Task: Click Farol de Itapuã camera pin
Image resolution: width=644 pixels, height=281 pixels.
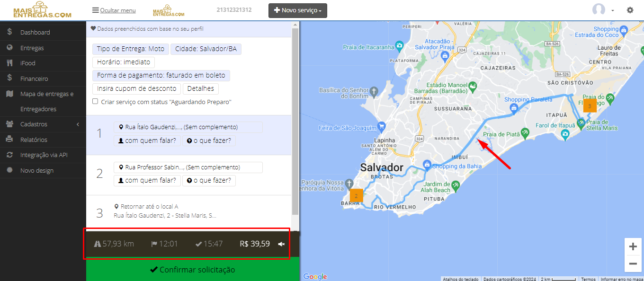Action: point(565,135)
